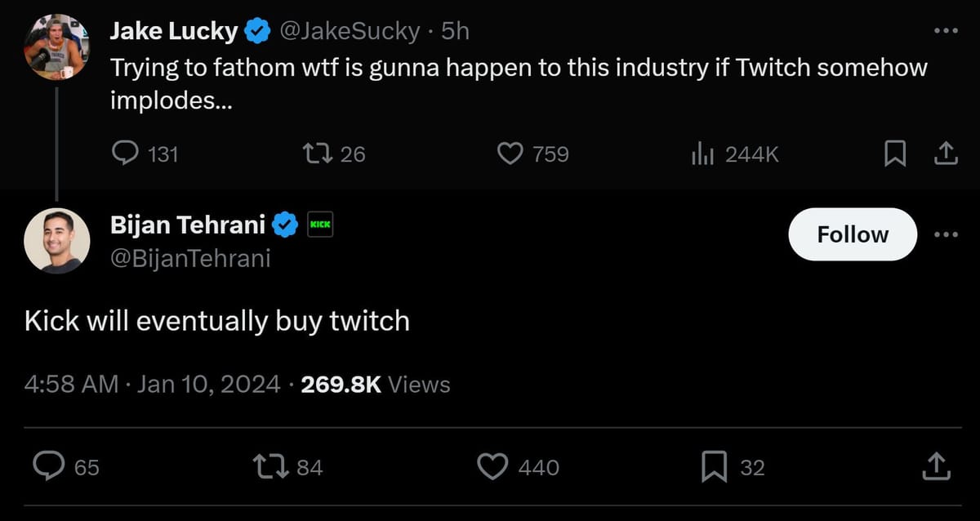This screenshot has width=980, height=521.
Task: Open the more options menu on Bijan's reply
Action: pos(945,235)
